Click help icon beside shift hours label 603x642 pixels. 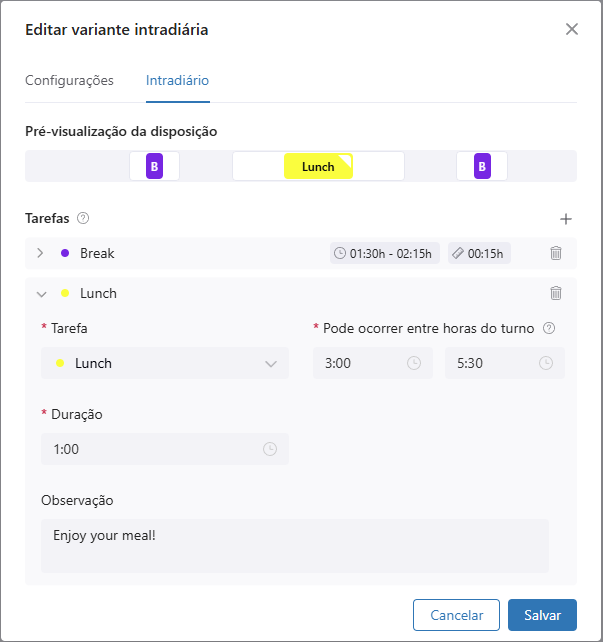point(548,328)
